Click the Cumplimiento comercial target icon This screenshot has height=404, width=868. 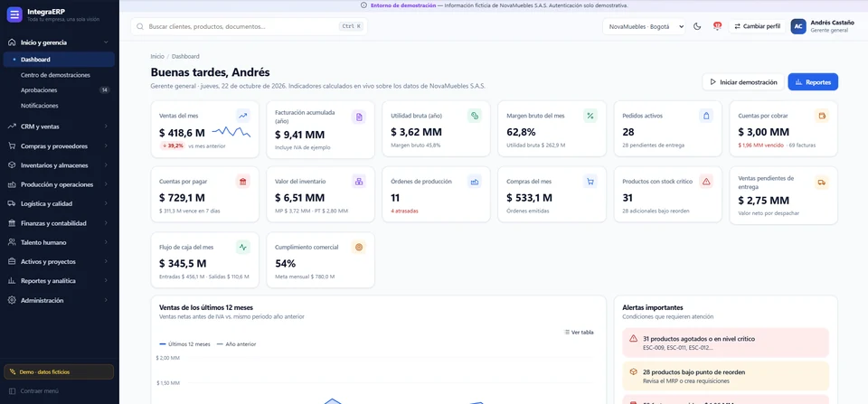359,247
